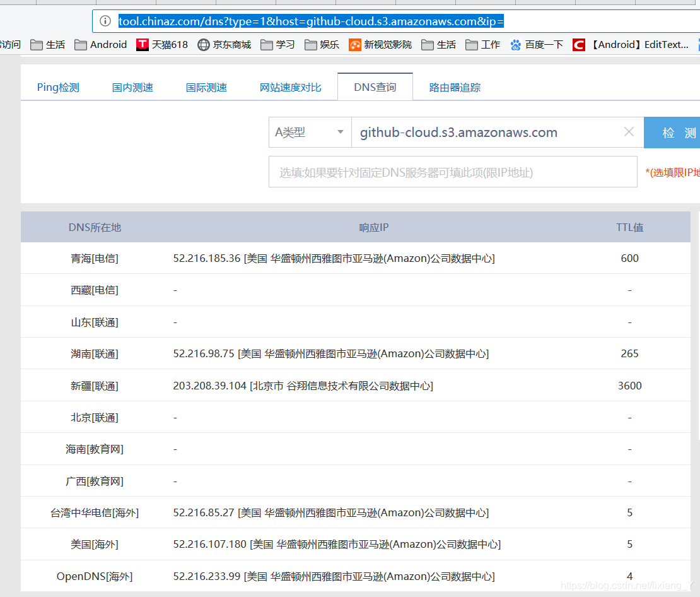
Task: Click the TTL value 3600
Action: pos(629,386)
